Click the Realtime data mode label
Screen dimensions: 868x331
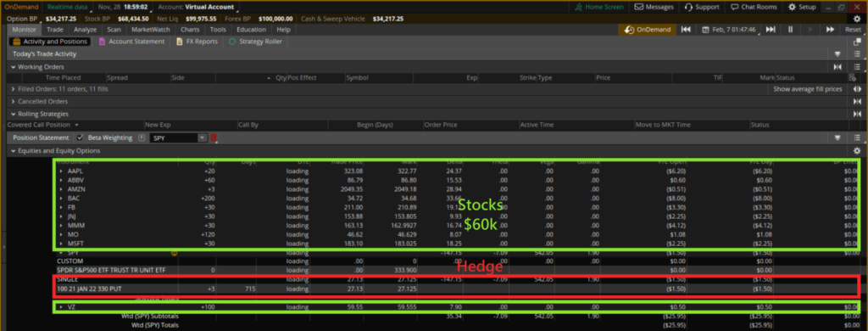click(x=68, y=7)
